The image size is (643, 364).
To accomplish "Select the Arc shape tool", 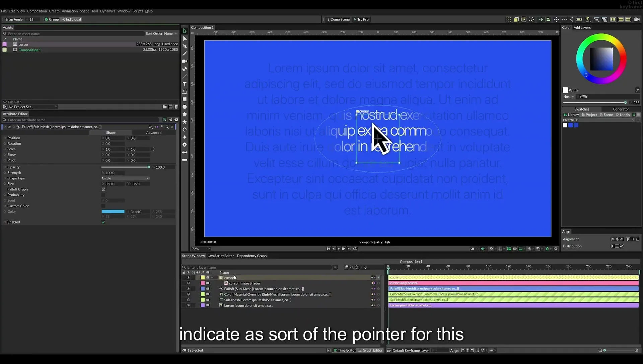I will (x=185, y=129).
